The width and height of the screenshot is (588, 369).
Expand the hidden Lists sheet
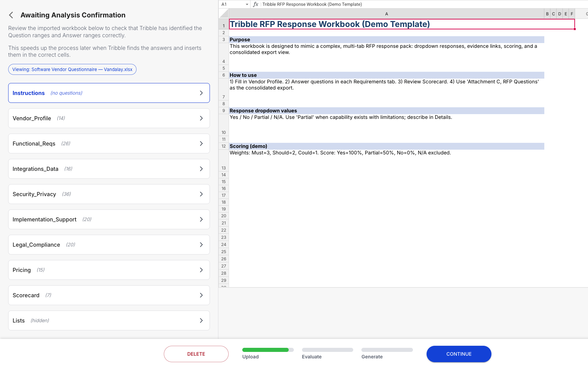click(201, 320)
